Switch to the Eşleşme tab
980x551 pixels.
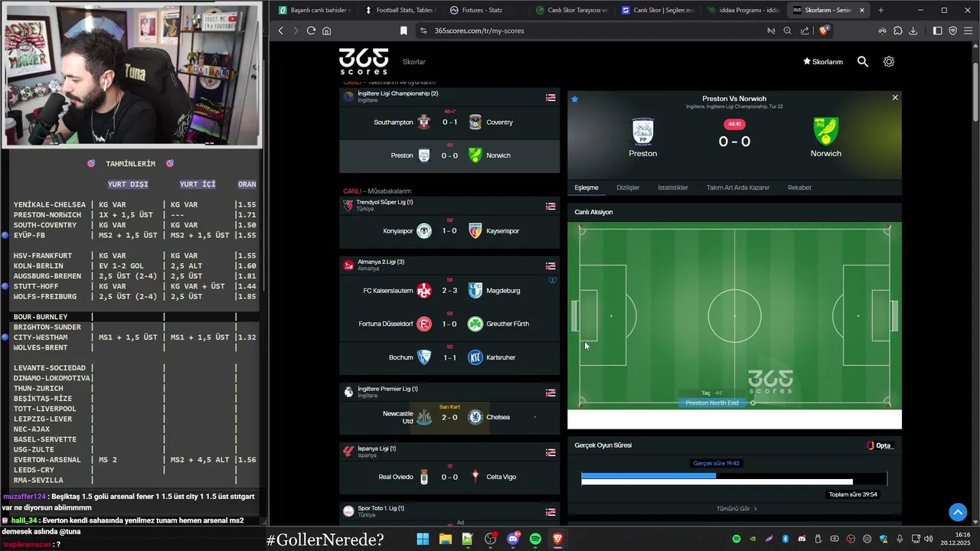click(586, 187)
